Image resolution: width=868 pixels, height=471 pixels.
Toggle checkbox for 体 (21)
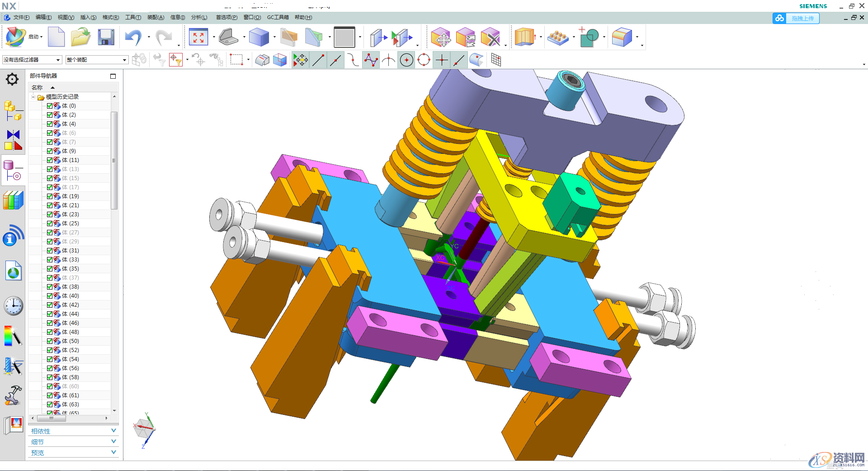coord(50,205)
